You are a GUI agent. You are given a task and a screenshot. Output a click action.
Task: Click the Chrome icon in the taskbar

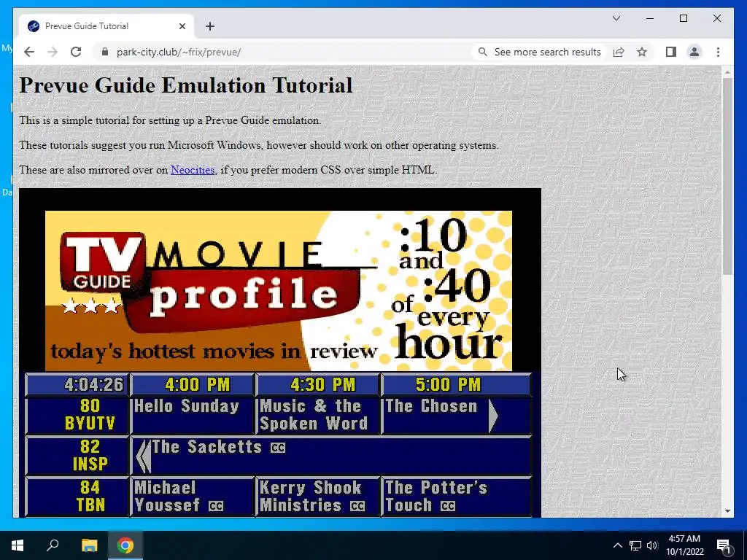pos(125,545)
